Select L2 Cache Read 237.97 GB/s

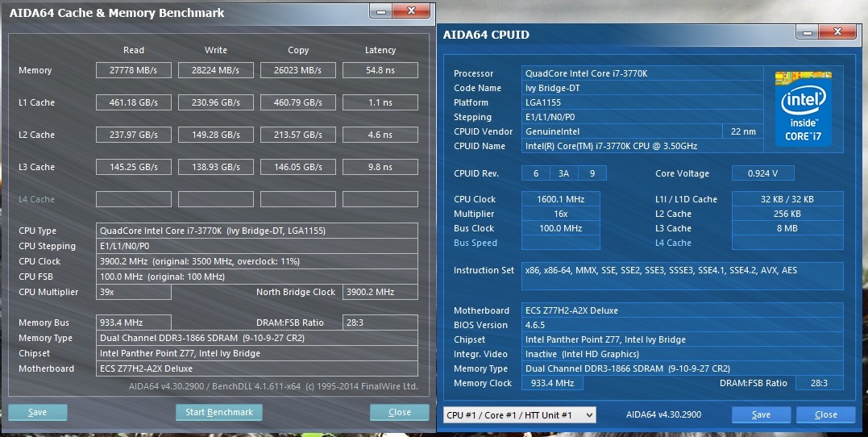pos(134,135)
